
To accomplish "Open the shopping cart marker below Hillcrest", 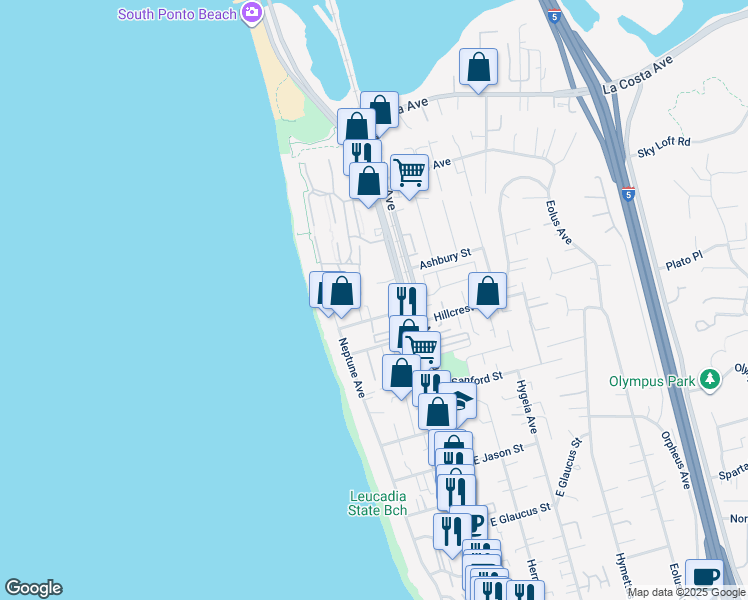I will [422, 348].
